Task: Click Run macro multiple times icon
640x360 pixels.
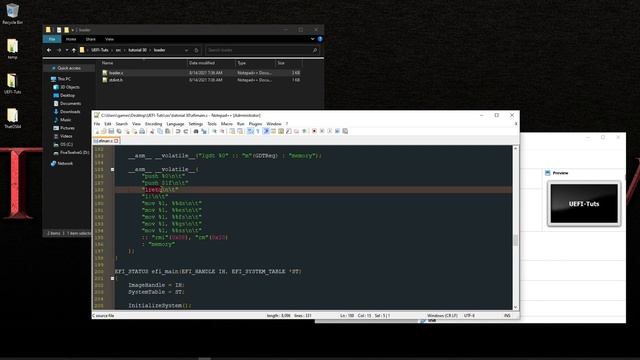Action: point(338,131)
